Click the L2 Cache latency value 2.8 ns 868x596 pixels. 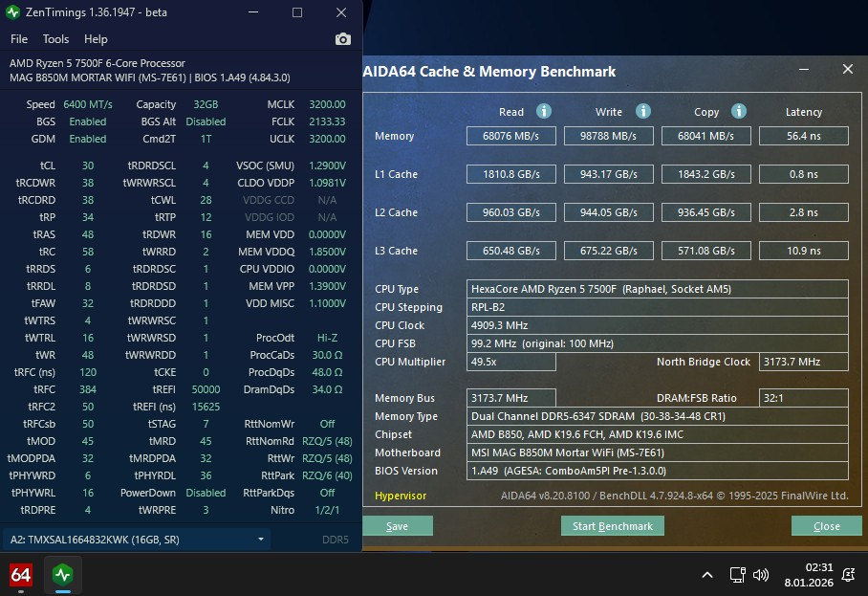804,212
